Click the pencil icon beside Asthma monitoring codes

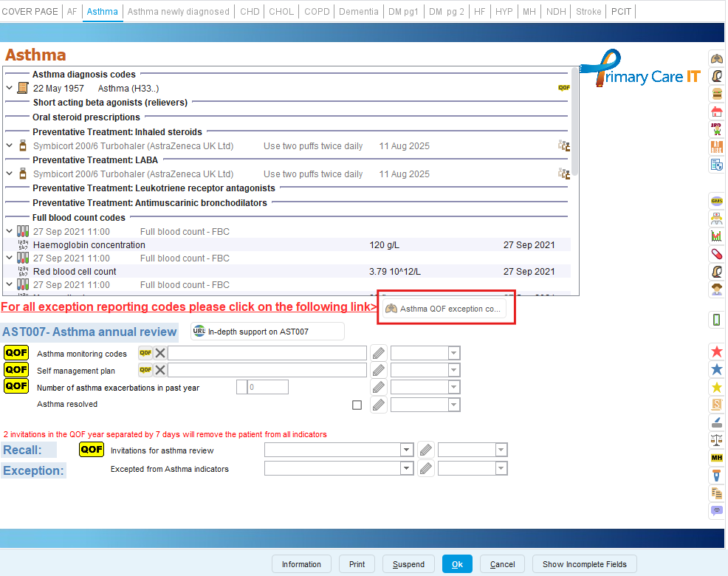378,353
